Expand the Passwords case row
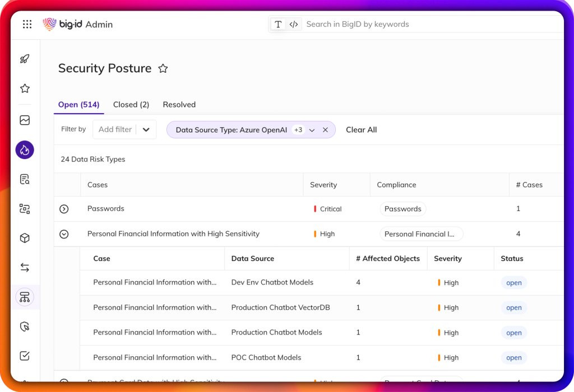574x392 pixels. point(64,208)
